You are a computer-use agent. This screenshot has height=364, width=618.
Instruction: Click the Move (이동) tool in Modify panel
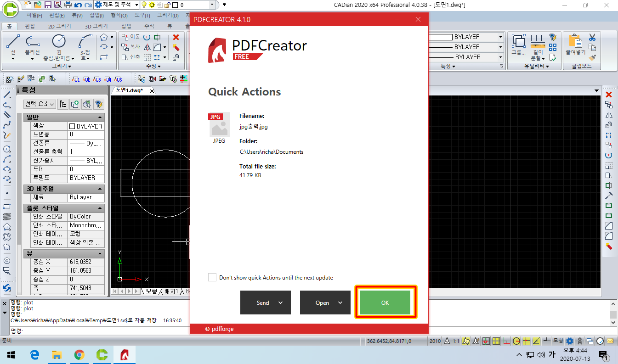click(130, 37)
